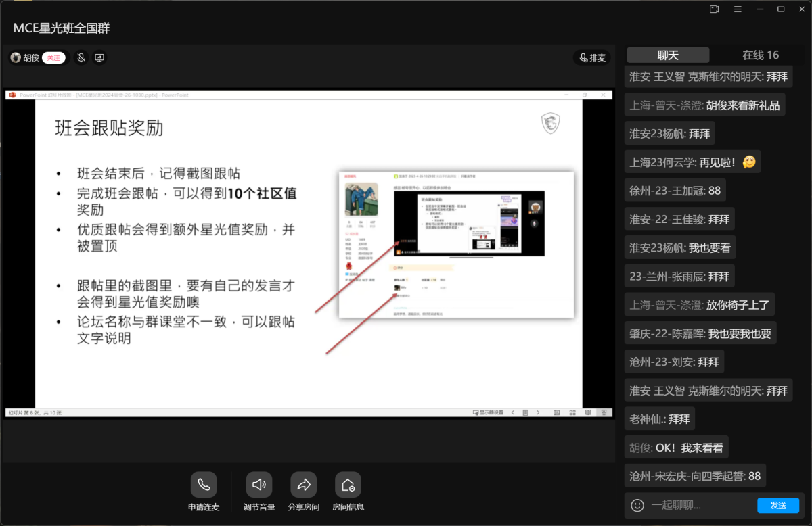Open 房间信息 room info

pyautogui.click(x=348, y=485)
